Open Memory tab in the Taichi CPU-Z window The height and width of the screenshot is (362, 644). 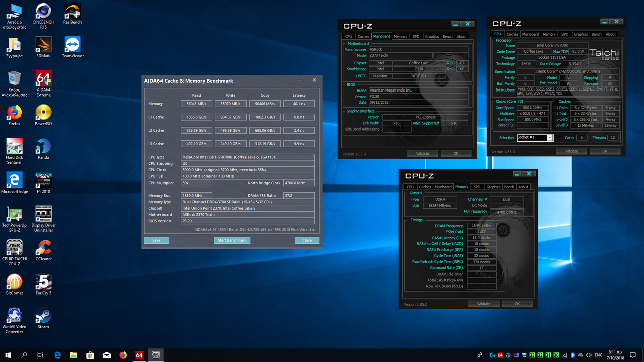pos(549,34)
